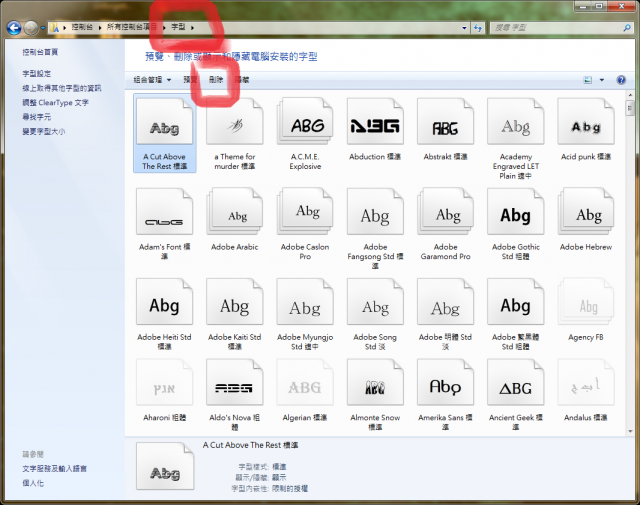Image resolution: width=641 pixels, height=505 pixels.
Task: Open the recent pages dropdown beside Forward
Action: 43,28
